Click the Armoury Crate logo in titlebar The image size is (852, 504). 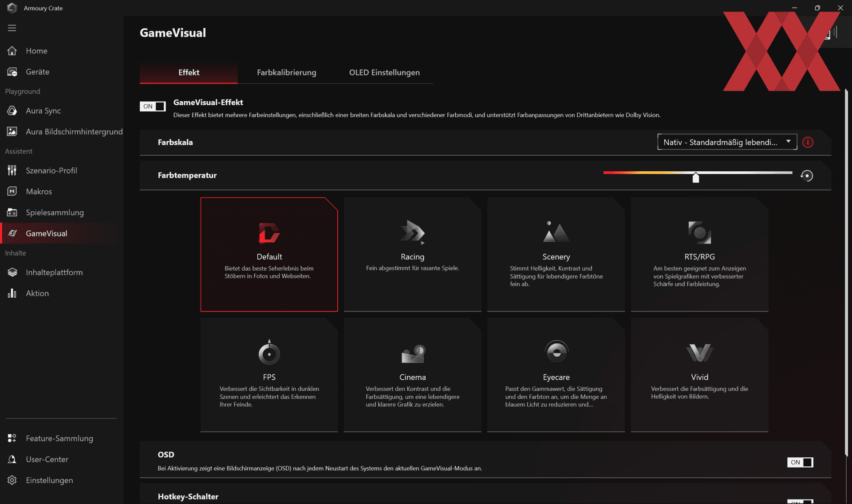(12, 8)
